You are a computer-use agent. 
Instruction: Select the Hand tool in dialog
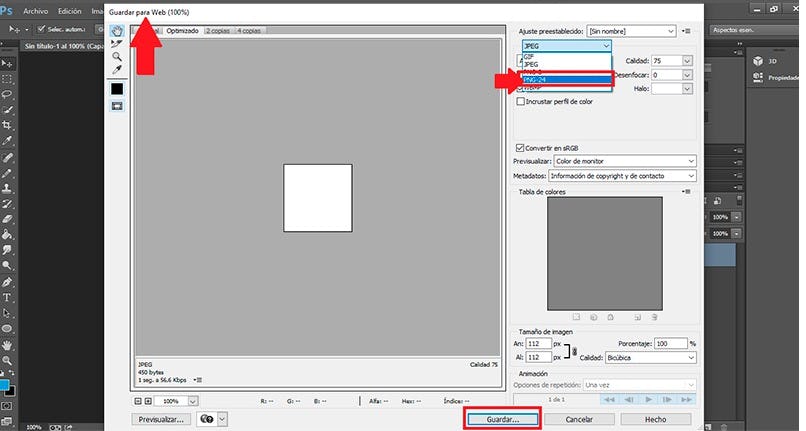117,30
